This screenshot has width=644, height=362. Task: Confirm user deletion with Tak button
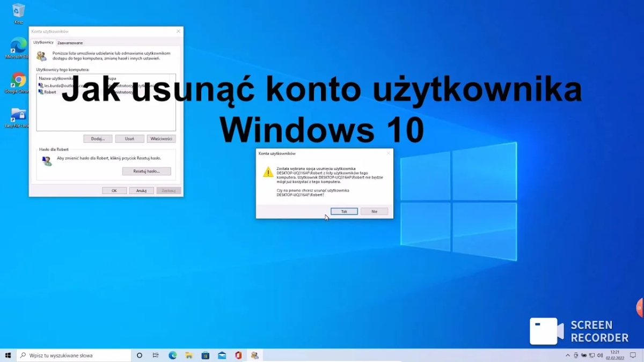(344, 211)
